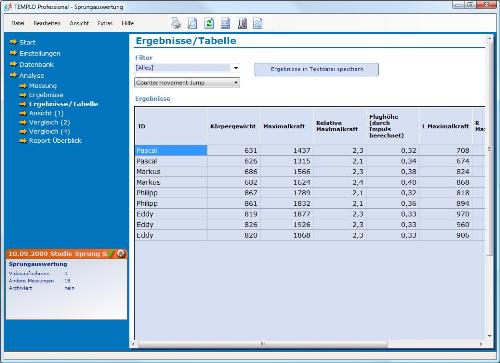
Task: Click the blank document icon beside the printer
Action: point(192,23)
